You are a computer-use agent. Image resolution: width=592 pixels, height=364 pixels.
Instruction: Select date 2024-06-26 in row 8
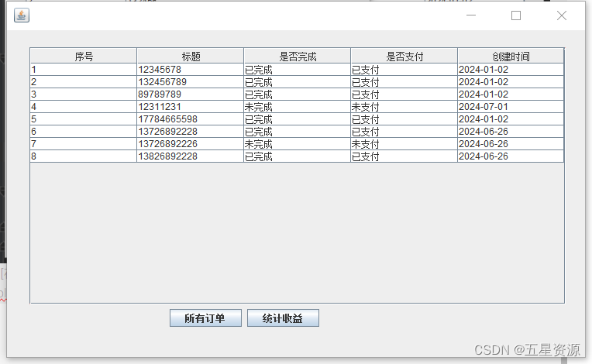(511, 156)
